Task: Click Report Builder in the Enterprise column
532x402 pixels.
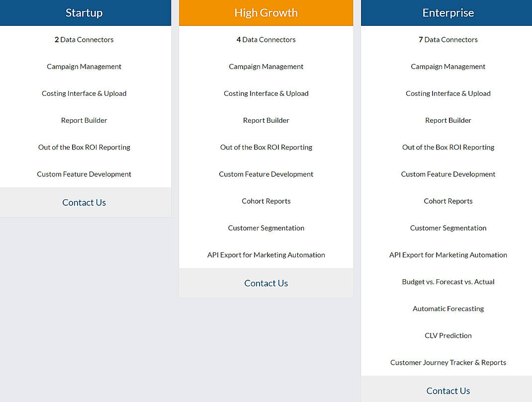Action: coord(448,120)
